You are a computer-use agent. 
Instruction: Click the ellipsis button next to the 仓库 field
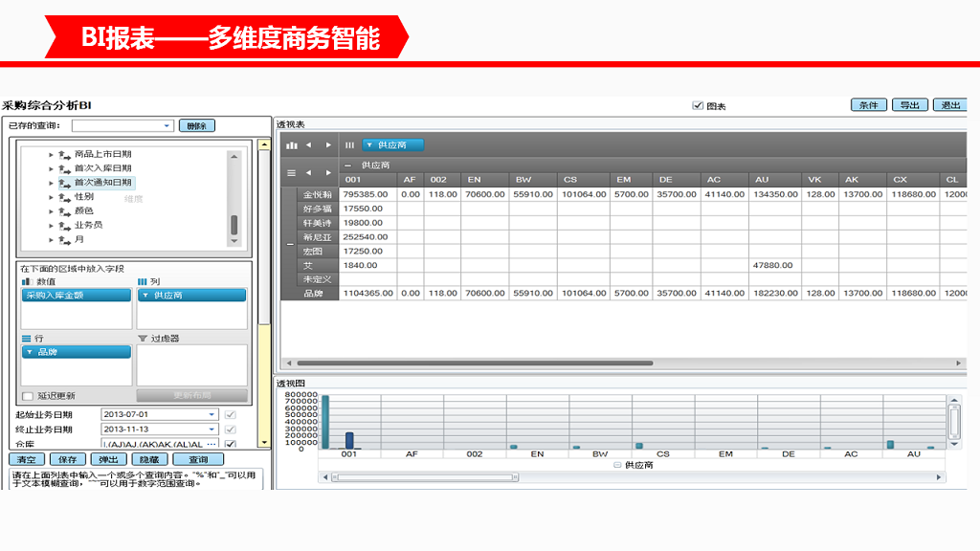click(211, 443)
